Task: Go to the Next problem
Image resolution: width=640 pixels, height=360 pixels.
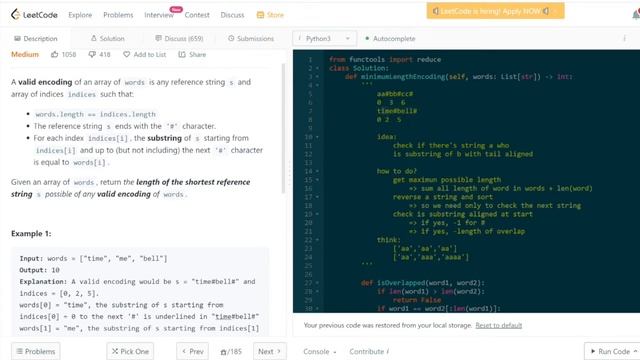Action: [x=270, y=351]
